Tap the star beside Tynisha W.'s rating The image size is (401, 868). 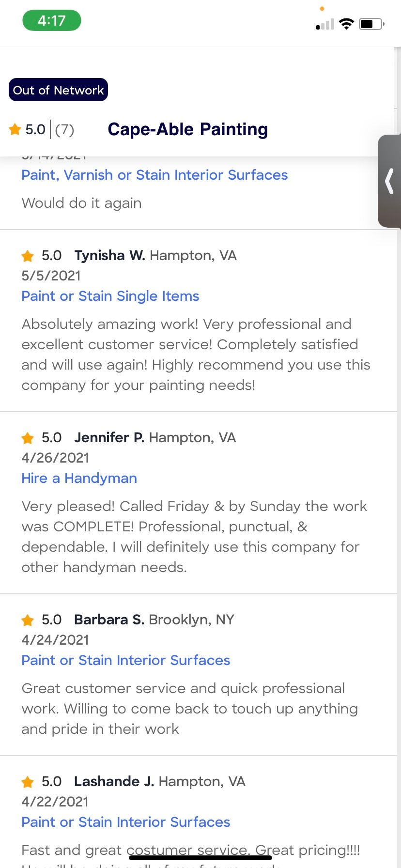[x=28, y=256]
